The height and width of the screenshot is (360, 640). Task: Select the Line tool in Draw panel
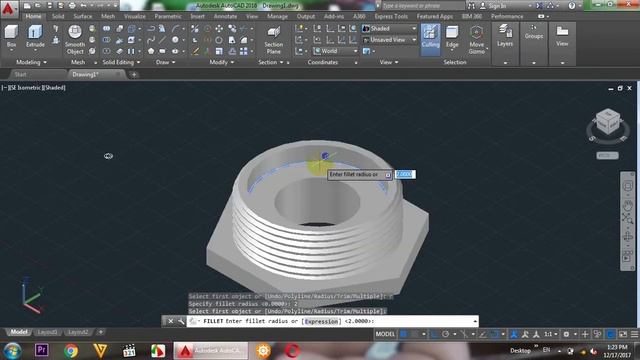[162, 40]
